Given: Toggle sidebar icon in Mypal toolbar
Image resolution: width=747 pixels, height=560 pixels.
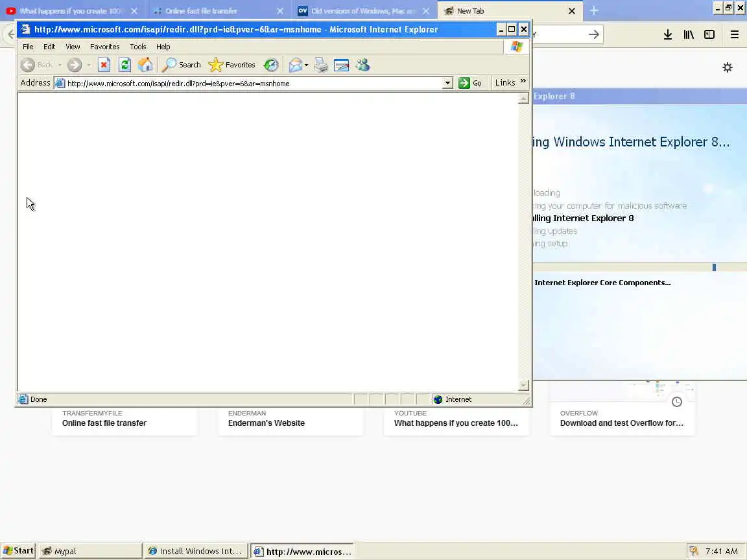Looking at the screenshot, I should tap(709, 34).
